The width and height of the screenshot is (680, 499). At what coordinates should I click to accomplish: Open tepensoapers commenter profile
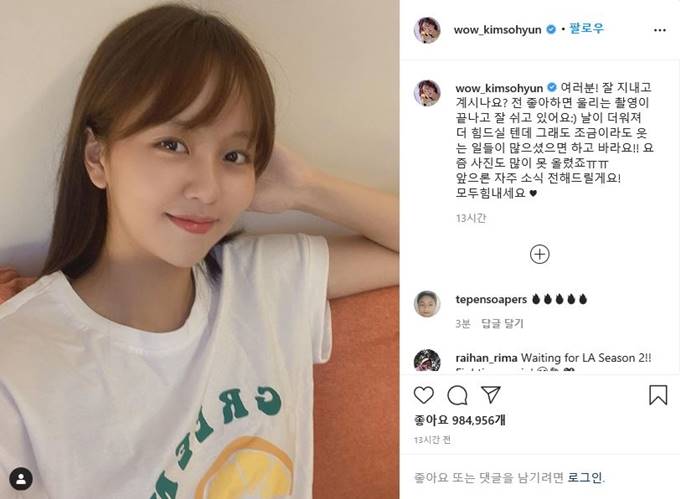click(491, 299)
